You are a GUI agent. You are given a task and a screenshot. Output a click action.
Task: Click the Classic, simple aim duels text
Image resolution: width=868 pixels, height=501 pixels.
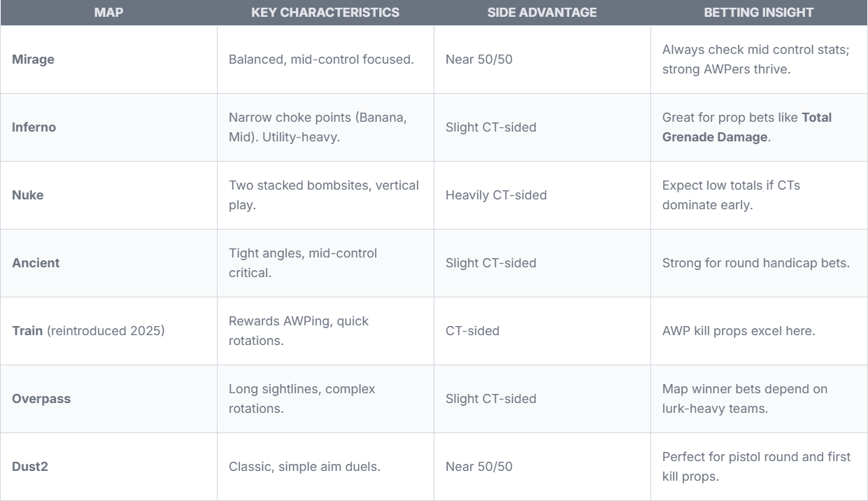click(x=304, y=467)
